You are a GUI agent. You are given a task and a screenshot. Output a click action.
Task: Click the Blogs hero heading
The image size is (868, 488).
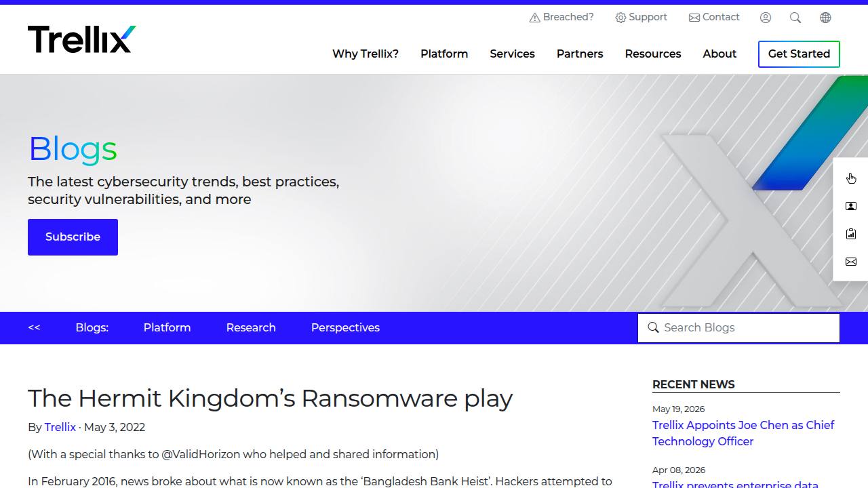73,148
